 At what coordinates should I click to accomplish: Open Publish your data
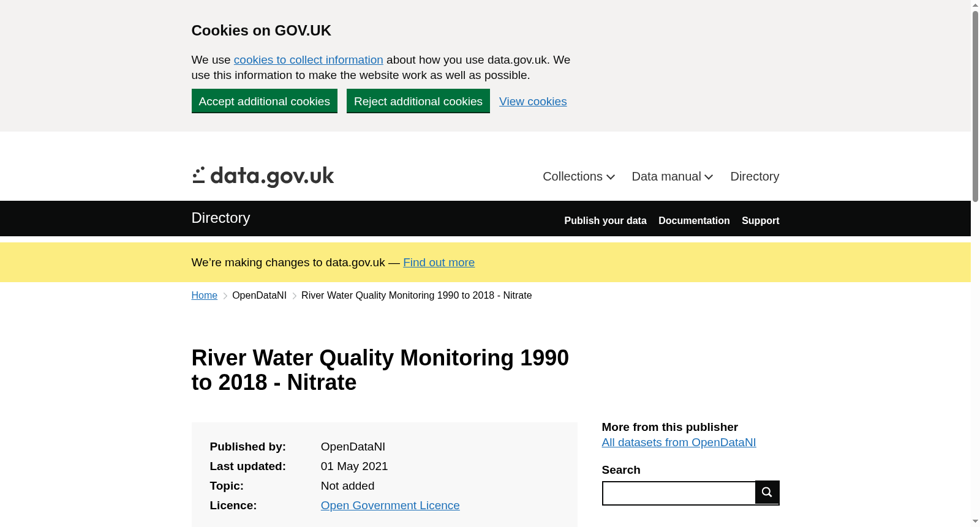(x=605, y=220)
